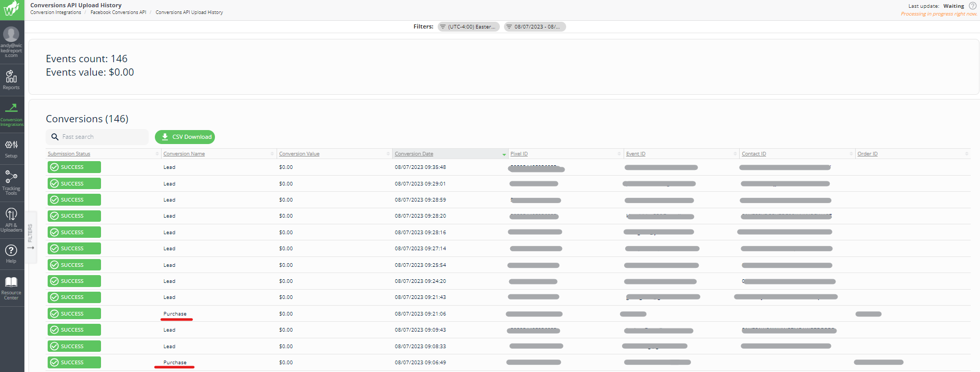The width and height of the screenshot is (980, 372).
Task: Click SUCCESS badge for 09:35:48 row
Action: click(74, 167)
